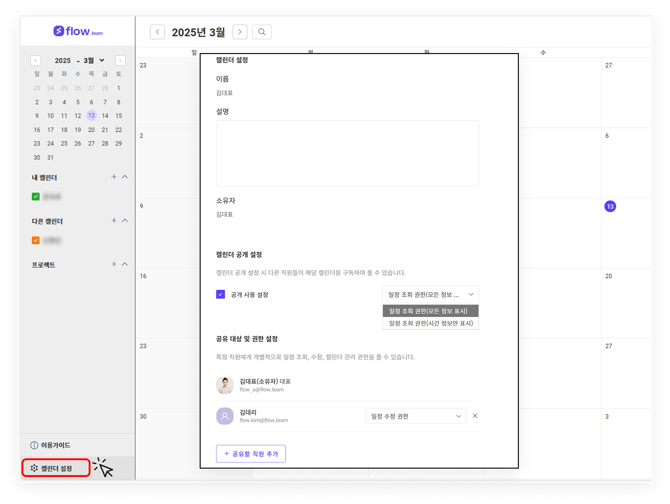Select 일정 조회 권한(모든 정보 표시) option
The image size is (670, 504).
(430, 311)
